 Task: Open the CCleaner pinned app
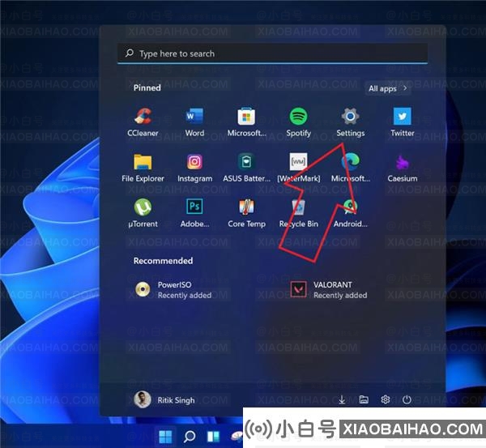click(143, 122)
